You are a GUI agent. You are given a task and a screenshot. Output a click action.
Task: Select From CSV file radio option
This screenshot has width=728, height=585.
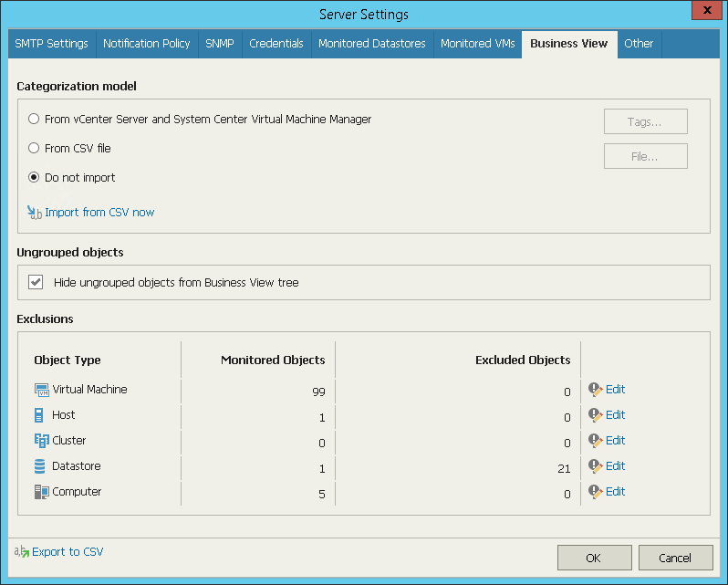point(34,148)
